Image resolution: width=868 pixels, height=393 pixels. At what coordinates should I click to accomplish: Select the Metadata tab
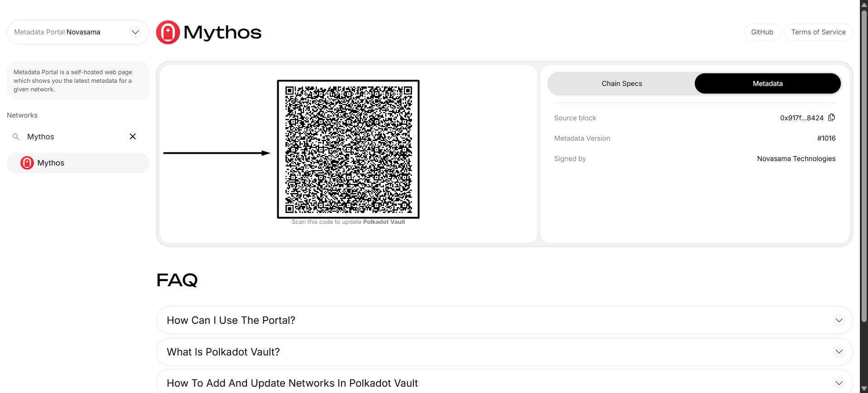767,84
